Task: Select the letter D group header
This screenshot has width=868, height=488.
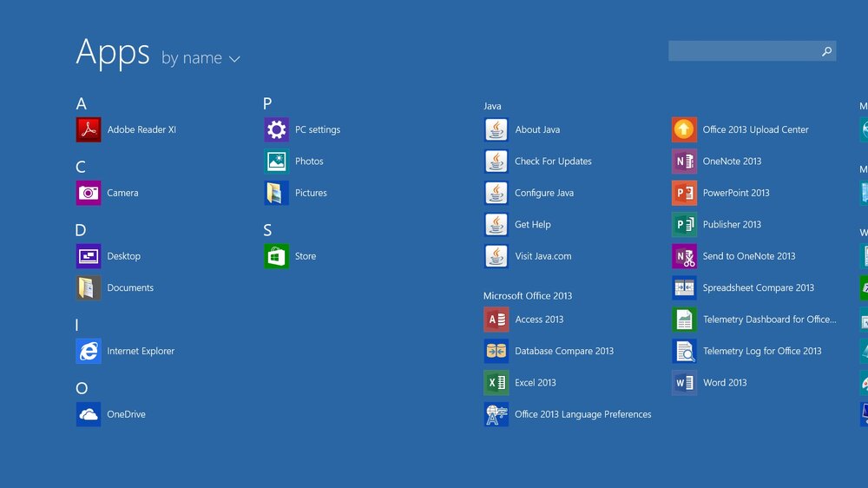Action: (x=81, y=230)
